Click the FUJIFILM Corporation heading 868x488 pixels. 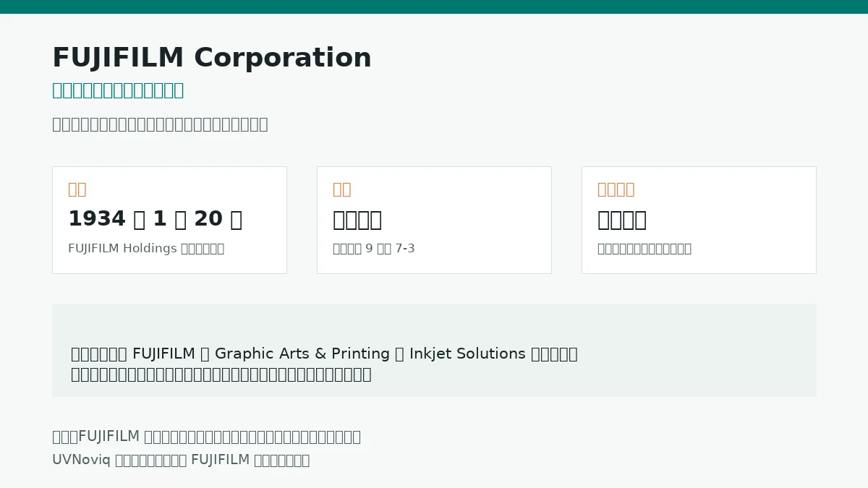(x=212, y=58)
